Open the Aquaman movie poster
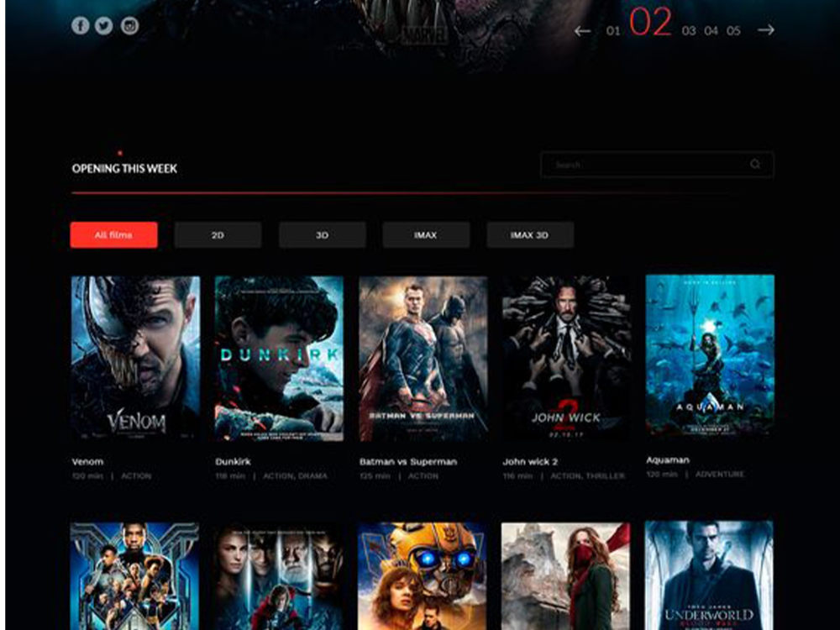Image resolution: width=840 pixels, height=630 pixels. click(x=710, y=355)
